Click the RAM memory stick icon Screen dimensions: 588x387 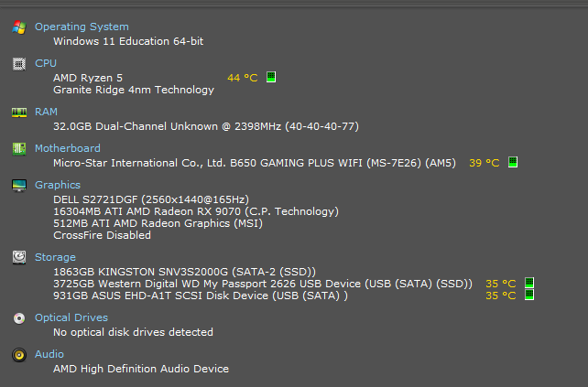(19, 113)
